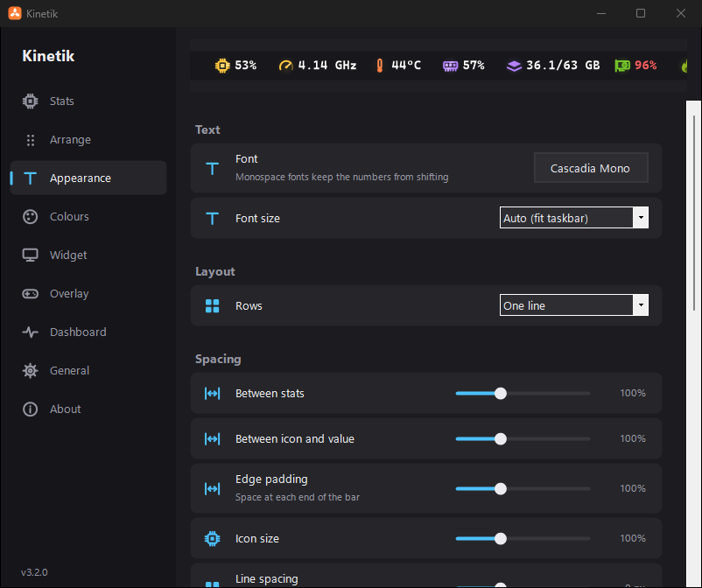Image resolution: width=702 pixels, height=588 pixels.
Task: Open the Font size dropdown
Action: (574, 218)
